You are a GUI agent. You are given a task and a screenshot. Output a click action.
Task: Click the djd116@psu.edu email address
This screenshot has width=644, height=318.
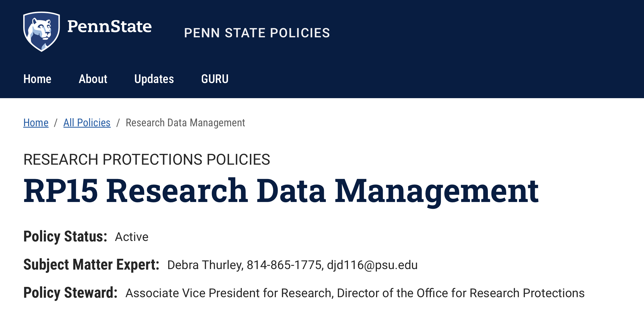pos(372,265)
